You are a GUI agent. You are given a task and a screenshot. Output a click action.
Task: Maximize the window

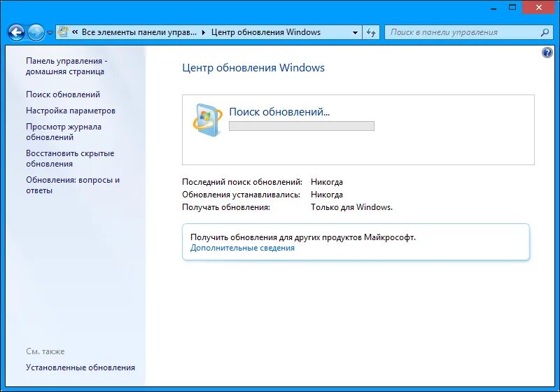click(x=512, y=8)
